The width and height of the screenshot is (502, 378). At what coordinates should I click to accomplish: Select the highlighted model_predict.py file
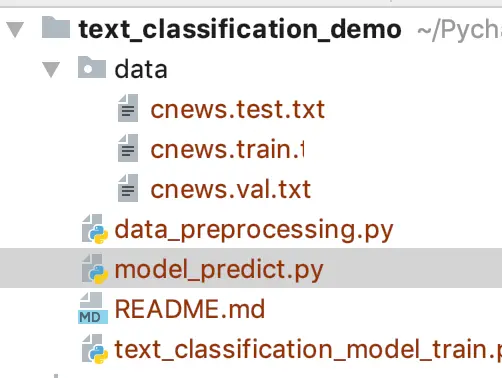219,270
